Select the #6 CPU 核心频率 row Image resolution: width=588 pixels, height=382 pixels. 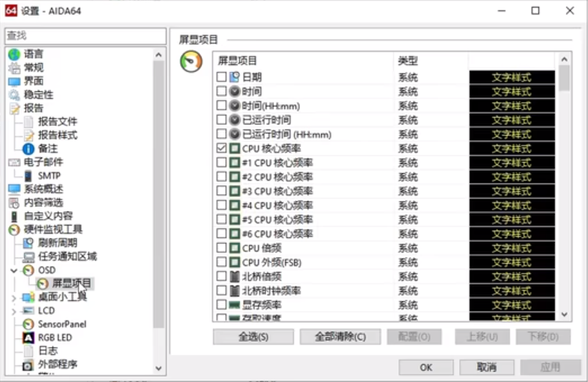click(x=385, y=234)
